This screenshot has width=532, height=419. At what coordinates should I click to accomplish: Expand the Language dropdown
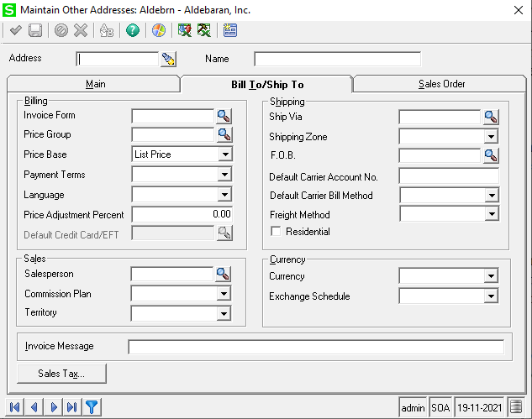(x=224, y=195)
